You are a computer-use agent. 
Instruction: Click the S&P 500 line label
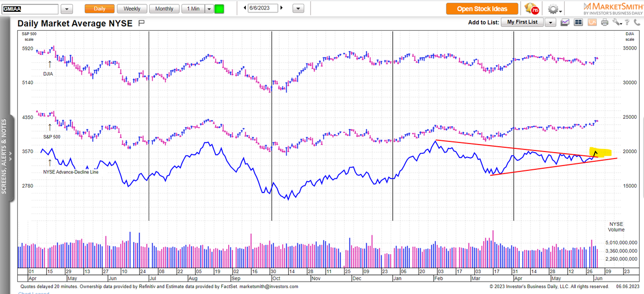point(52,137)
